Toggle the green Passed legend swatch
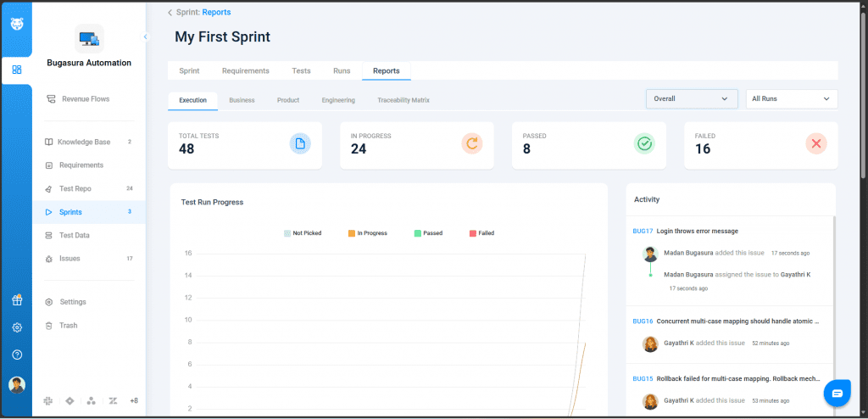The height and width of the screenshot is (419, 868). [x=417, y=232]
